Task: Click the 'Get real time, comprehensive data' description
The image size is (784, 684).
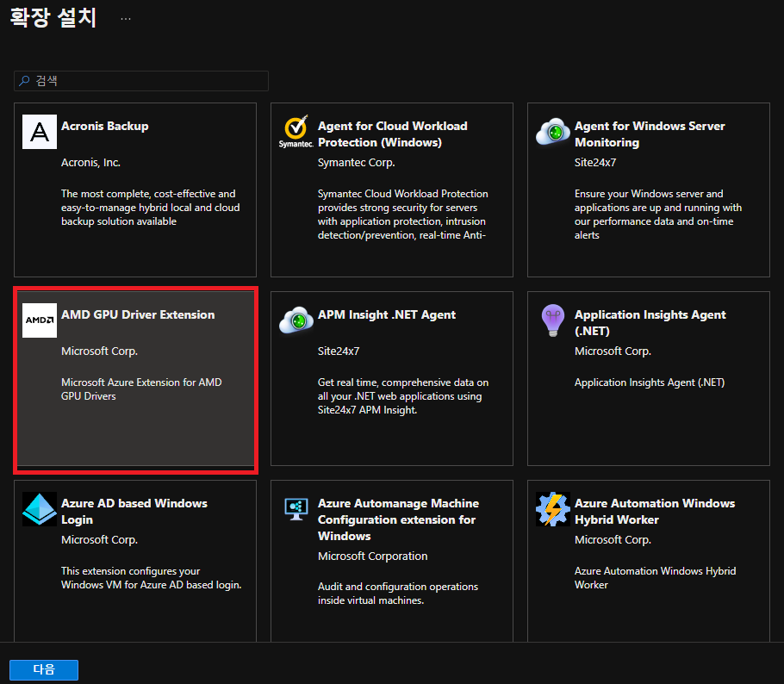Action: click(x=403, y=396)
